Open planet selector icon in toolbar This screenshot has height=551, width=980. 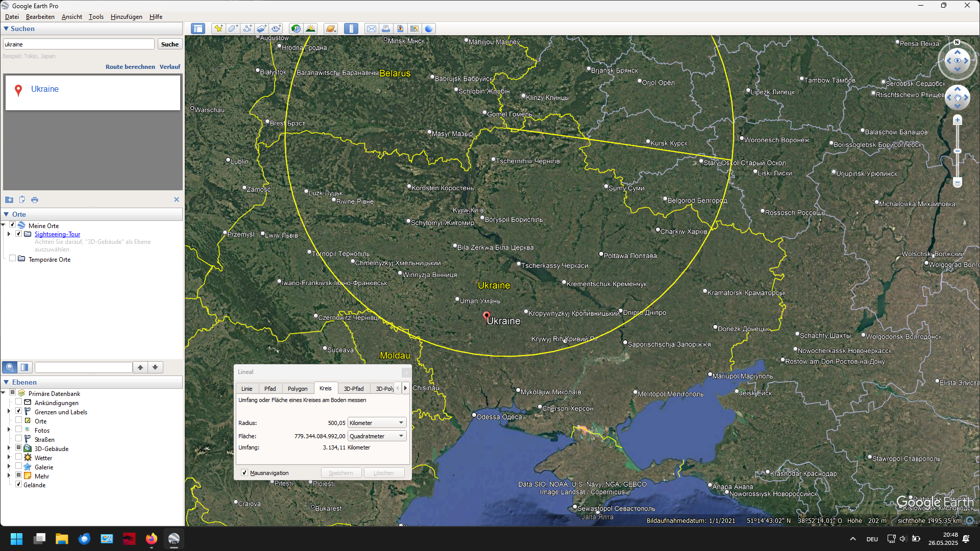pyautogui.click(x=330, y=29)
